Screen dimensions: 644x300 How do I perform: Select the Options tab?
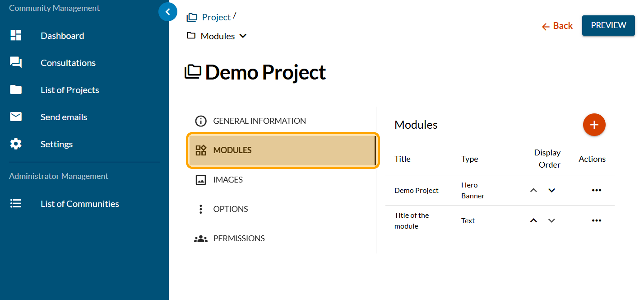tap(230, 209)
